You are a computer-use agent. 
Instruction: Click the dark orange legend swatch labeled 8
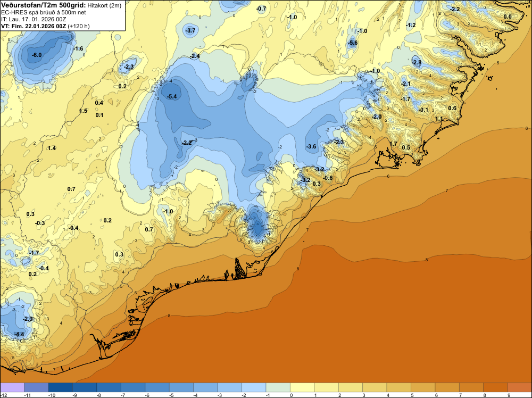coord(496,387)
